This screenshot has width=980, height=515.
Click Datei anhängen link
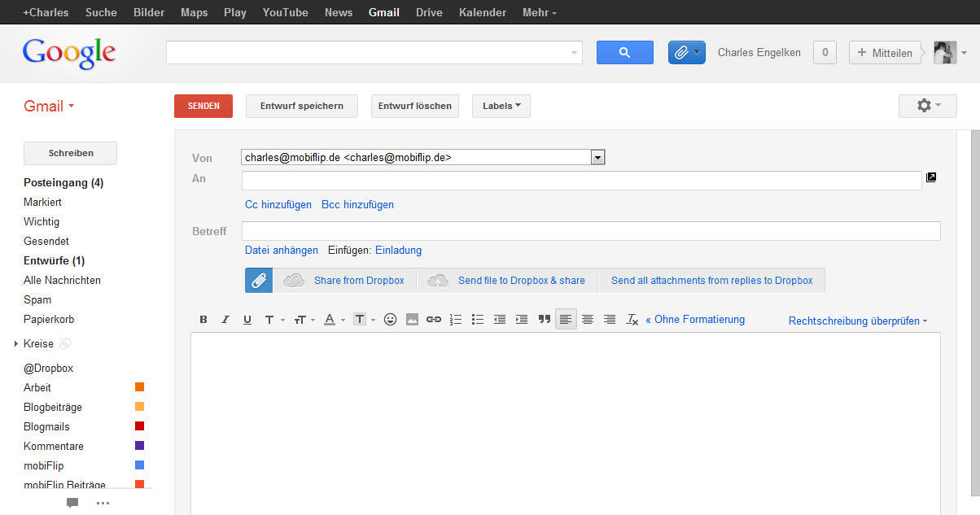[x=282, y=251]
